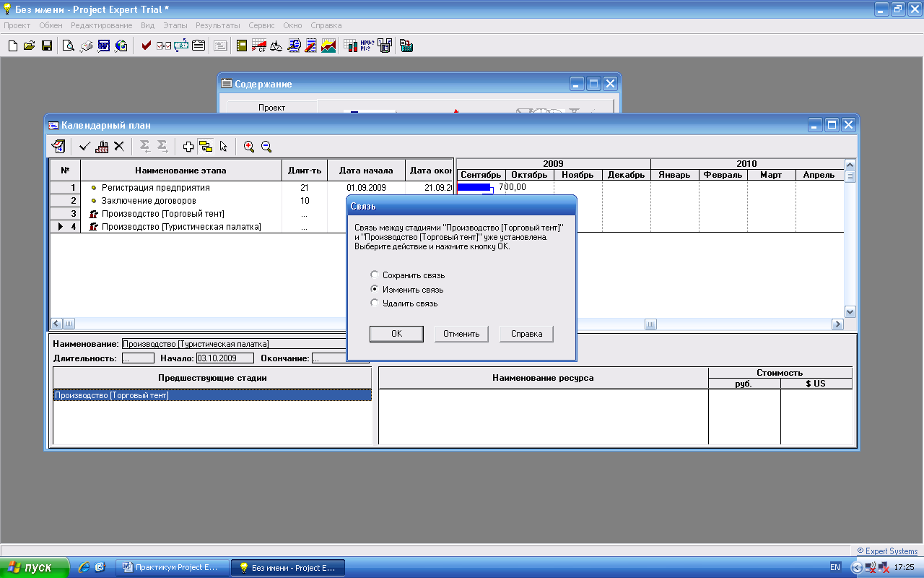This screenshot has height=578, width=924.
Task: Open the Обмен menu
Action: (x=51, y=25)
